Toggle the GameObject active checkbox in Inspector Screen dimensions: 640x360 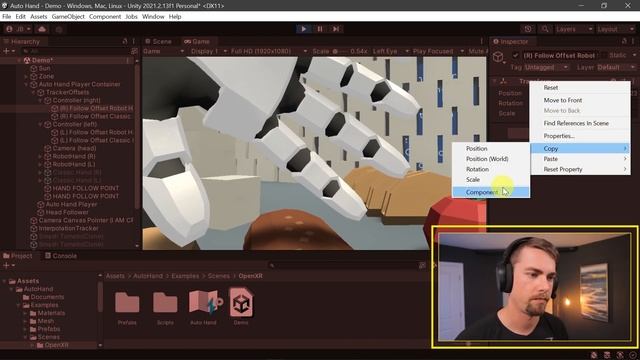(x=516, y=55)
